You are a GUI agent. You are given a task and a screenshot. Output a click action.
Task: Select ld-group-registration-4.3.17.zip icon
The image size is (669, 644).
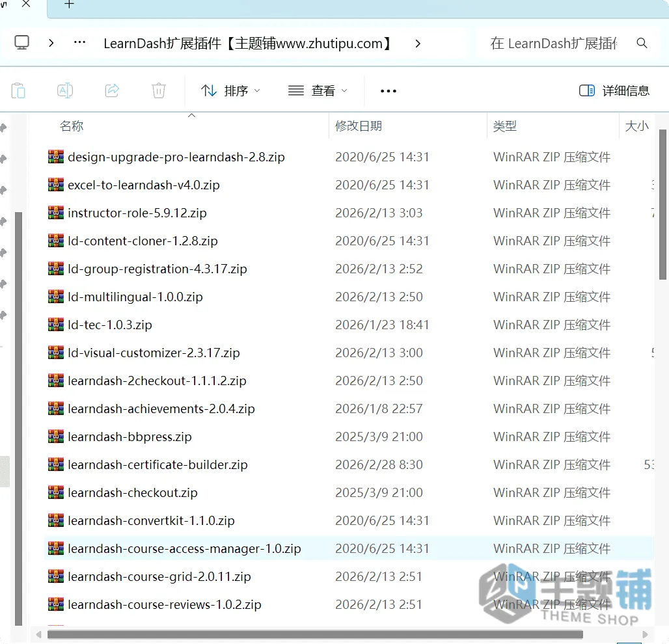(56, 269)
